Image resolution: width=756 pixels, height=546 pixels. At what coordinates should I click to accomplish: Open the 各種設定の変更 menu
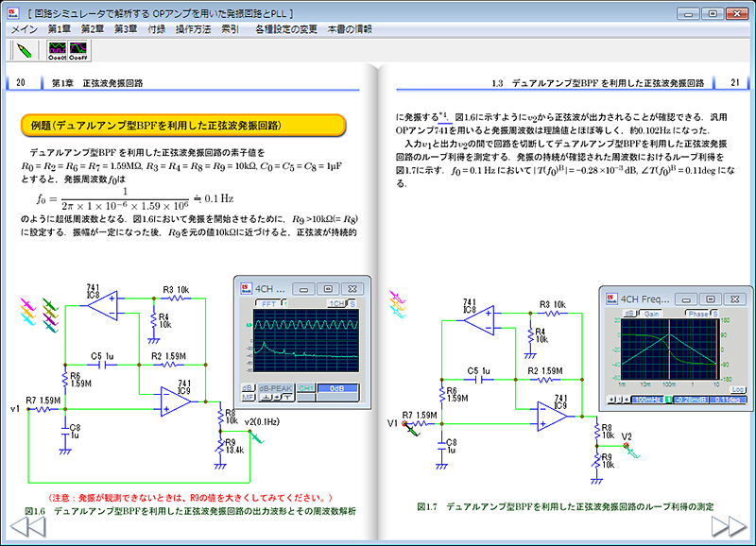tap(286, 29)
